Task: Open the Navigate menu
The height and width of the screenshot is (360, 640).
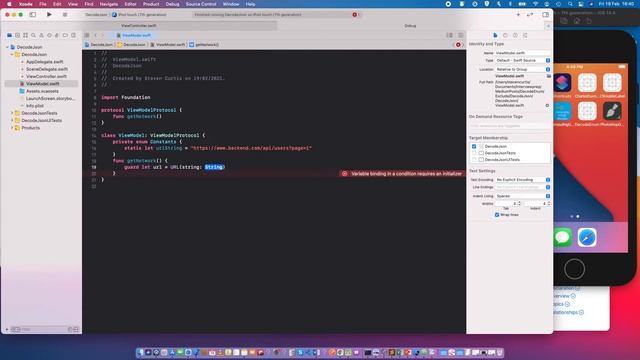Action: (109, 4)
